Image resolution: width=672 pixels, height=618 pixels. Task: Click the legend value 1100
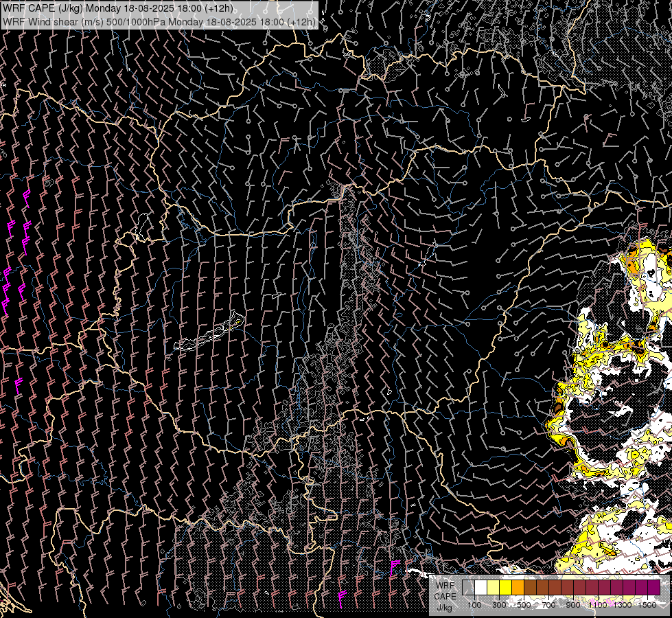pyautogui.click(x=598, y=605)
